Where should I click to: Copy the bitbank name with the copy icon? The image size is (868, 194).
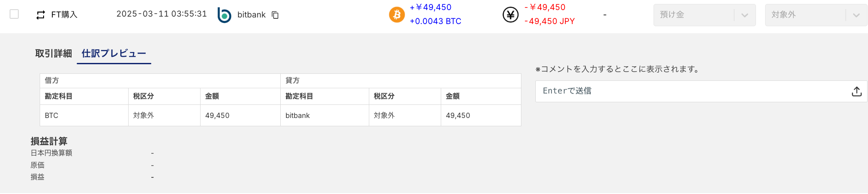[x=275, y=15]
